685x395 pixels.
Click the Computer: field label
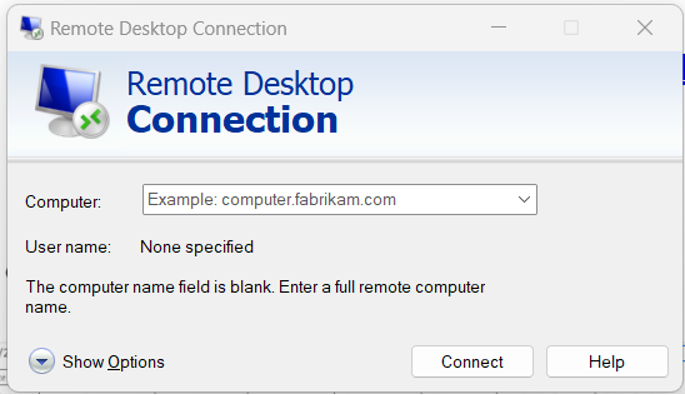[63, 202]
